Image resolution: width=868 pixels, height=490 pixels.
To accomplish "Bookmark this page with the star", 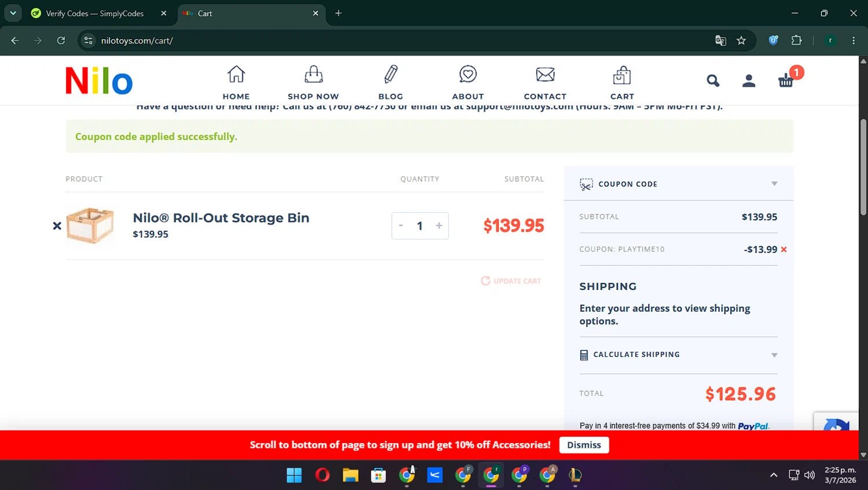I will pos(741,40).
